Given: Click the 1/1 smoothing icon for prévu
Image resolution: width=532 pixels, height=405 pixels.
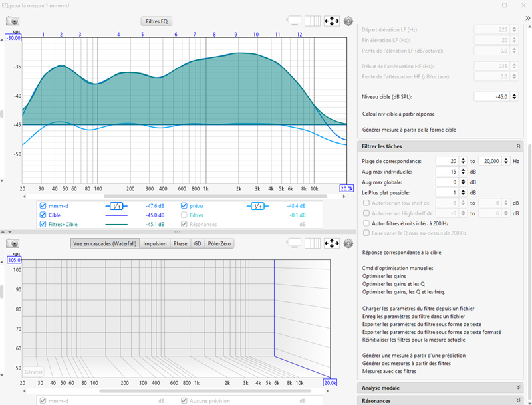Looking at the screenshot, I should click(257, 206).
